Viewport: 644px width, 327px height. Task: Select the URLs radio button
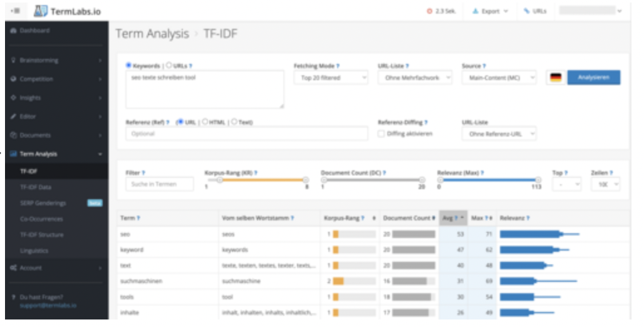tap(169, 65)
